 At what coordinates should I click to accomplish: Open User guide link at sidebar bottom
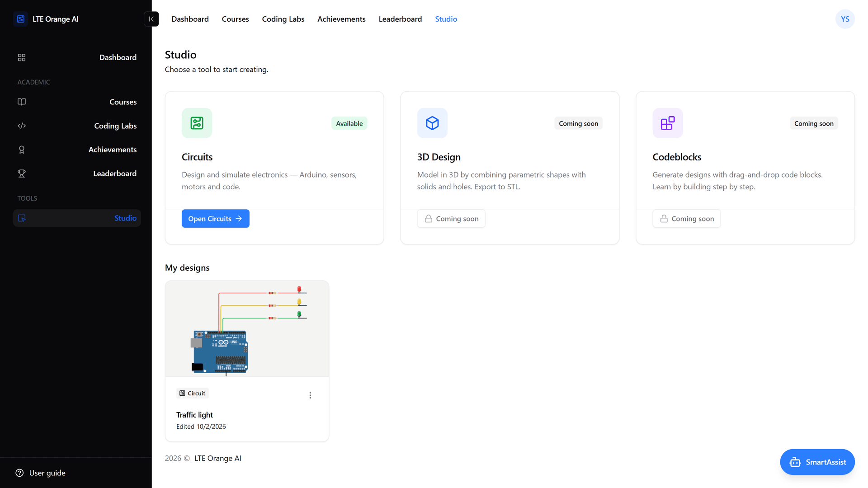41,473
